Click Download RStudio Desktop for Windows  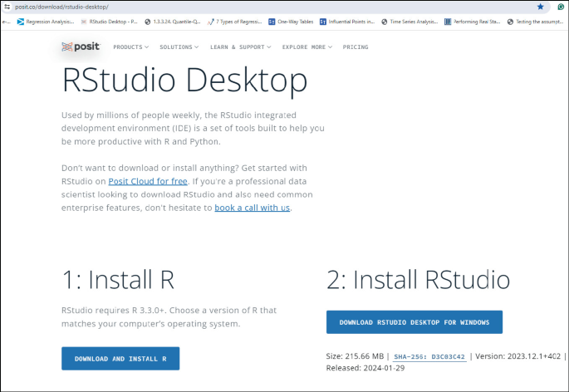pos(414,322)
